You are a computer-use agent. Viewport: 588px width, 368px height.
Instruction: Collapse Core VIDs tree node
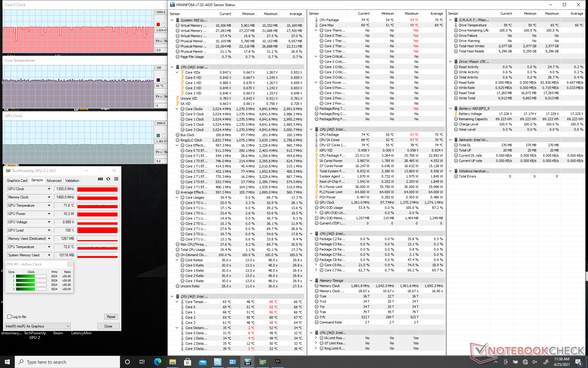click(177, 72)
